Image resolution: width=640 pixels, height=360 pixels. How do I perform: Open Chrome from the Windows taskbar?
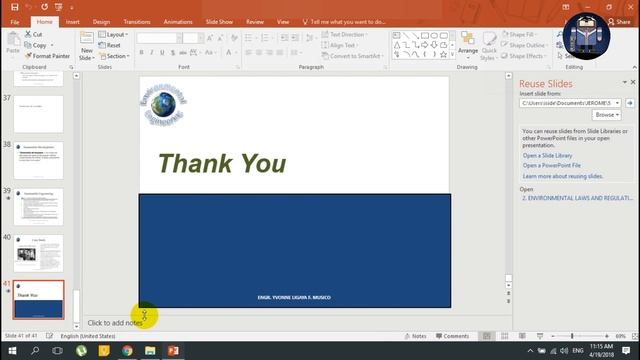[x=127, y=351]
